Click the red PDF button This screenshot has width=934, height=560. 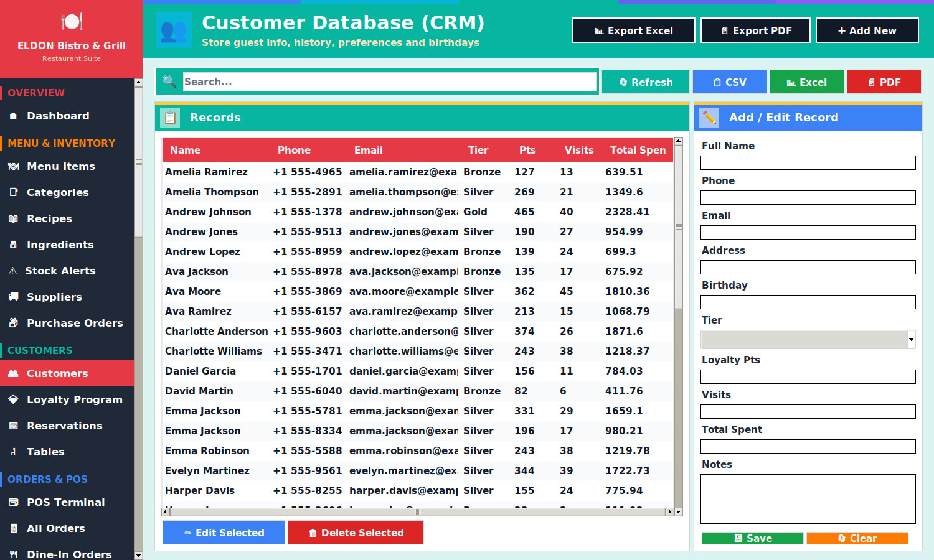pyautogui.click(x=884, y=82)
